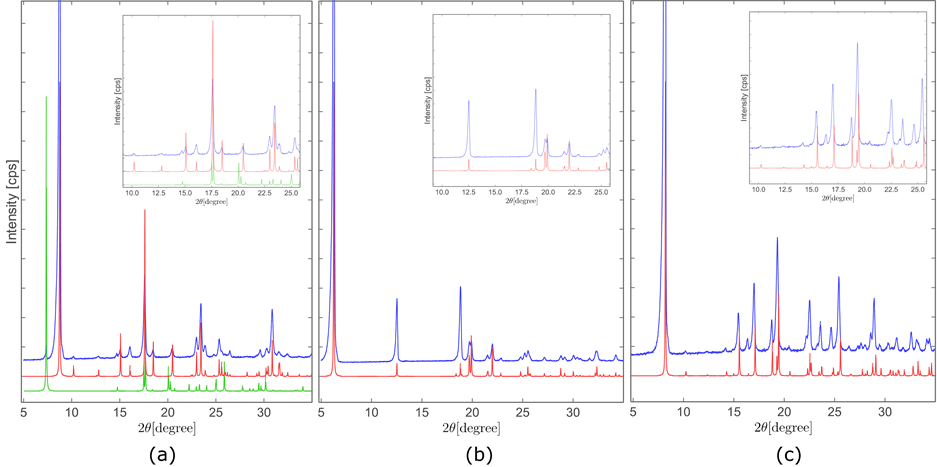This screenshot has height=467, width=937.
Task: Click tick label 30 on panel (c) main axis
Action: tap(884, 413)
